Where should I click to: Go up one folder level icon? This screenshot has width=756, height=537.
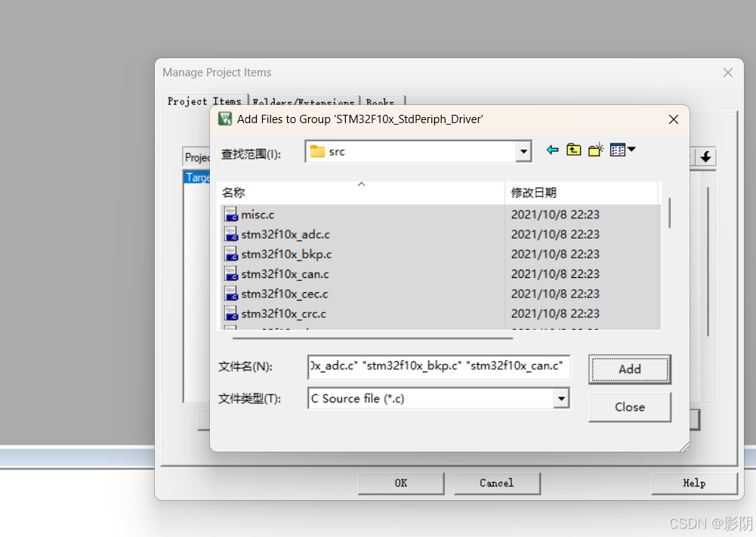point(573,150)
